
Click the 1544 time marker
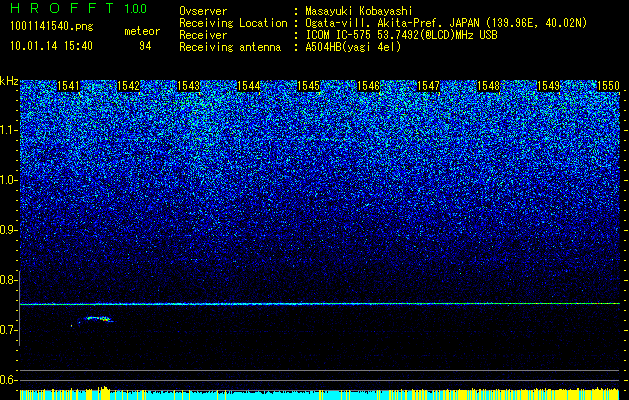pyautogui.click(x=248, y=86)
